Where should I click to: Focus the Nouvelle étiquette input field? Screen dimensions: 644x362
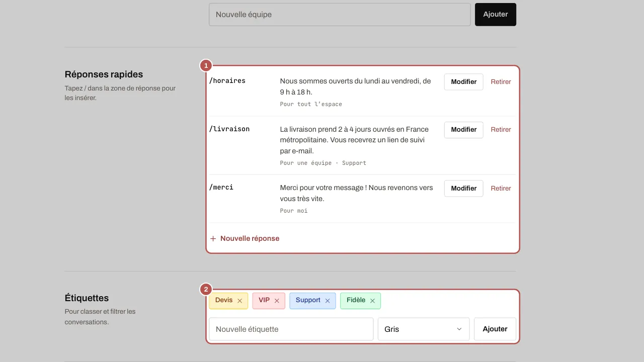tap(291, 329)
